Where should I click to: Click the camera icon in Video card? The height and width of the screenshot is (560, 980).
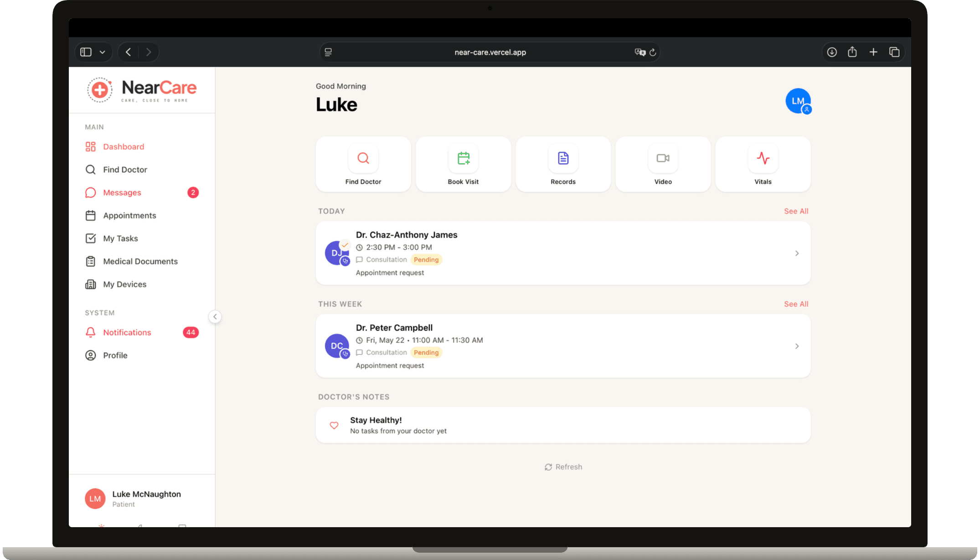point(663,158)
